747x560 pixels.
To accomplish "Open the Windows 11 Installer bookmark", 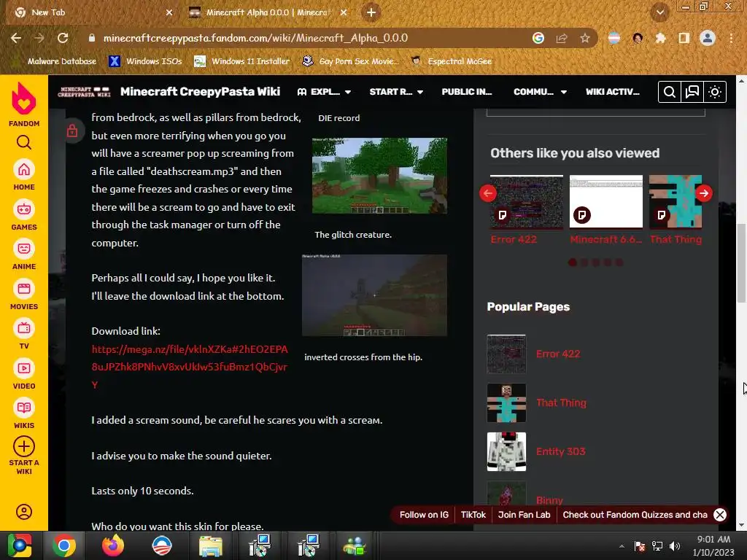I will click(x=242, y=61).
